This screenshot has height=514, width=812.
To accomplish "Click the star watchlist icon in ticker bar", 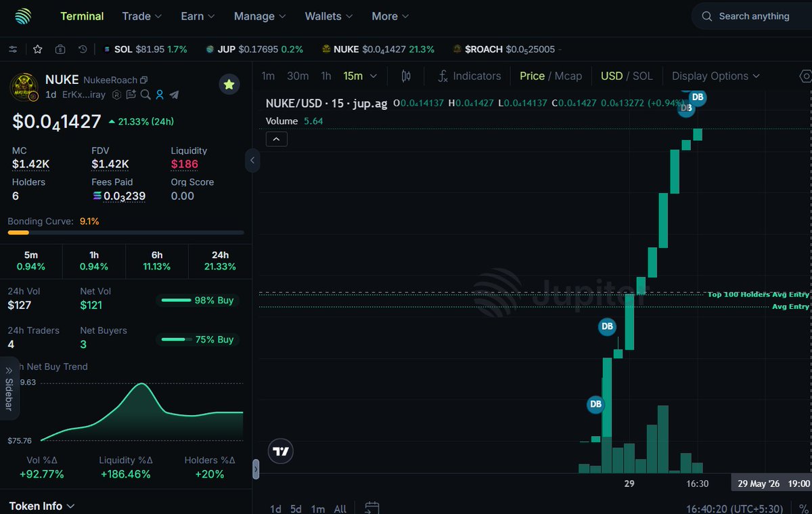I will (x=38, y=49).
